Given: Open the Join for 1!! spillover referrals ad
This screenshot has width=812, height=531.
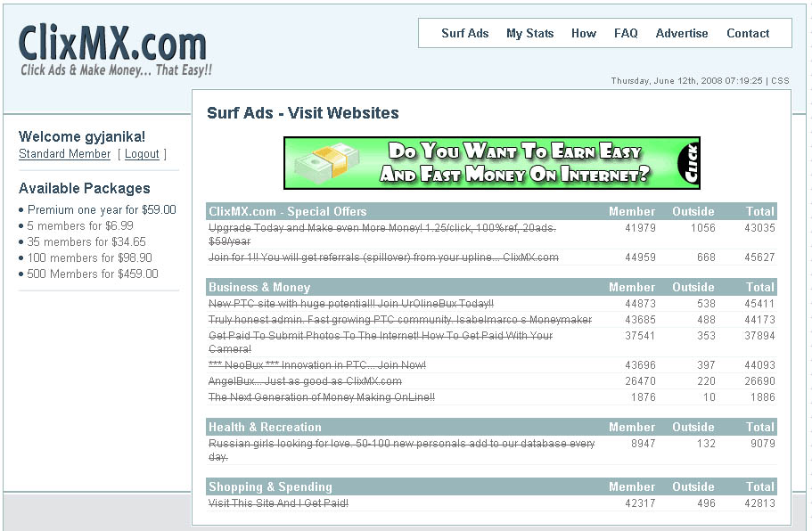Looking at the screenshot, I should coord(383,257).
